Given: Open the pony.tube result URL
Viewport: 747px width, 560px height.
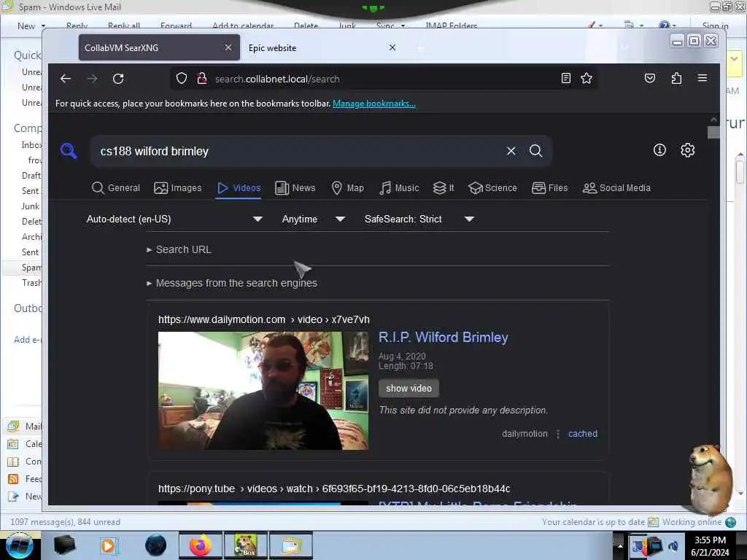Looking at the screenshot, I should 334,489.
